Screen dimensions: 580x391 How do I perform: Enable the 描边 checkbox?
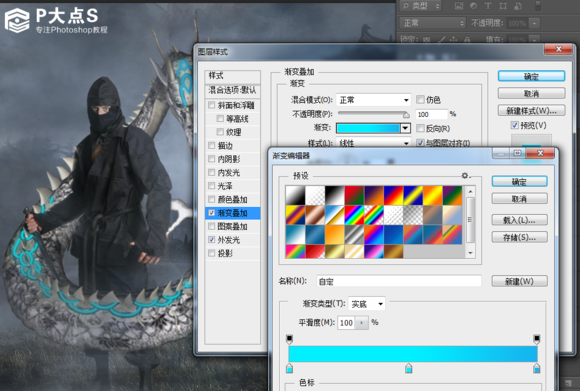(212, 145)
